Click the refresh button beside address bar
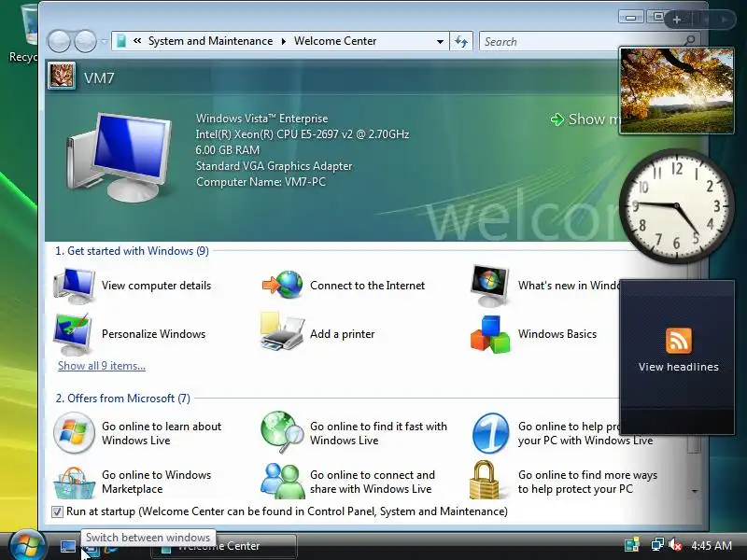The image size is (747, 560). [460, 41]
